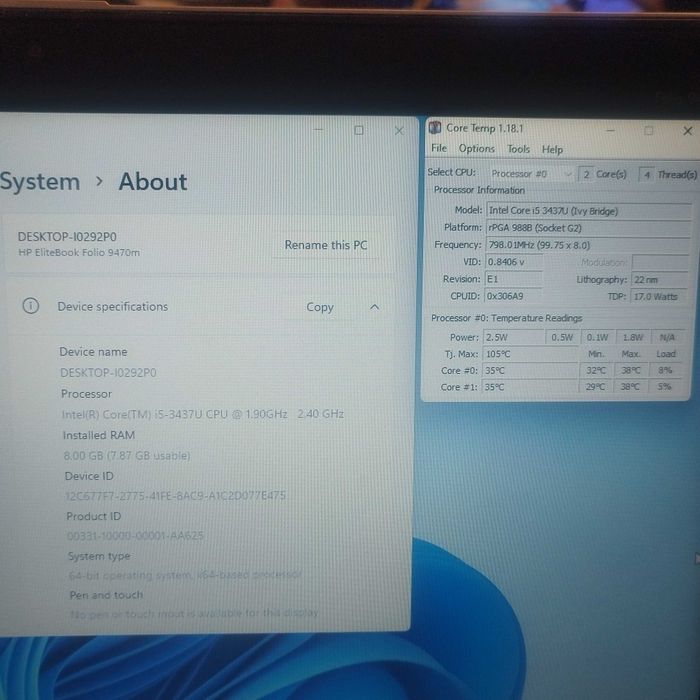The height and width of the screenshot is (700, 700).
Task: Open the Tools menu in Core Temp
Action: point(518,149)
